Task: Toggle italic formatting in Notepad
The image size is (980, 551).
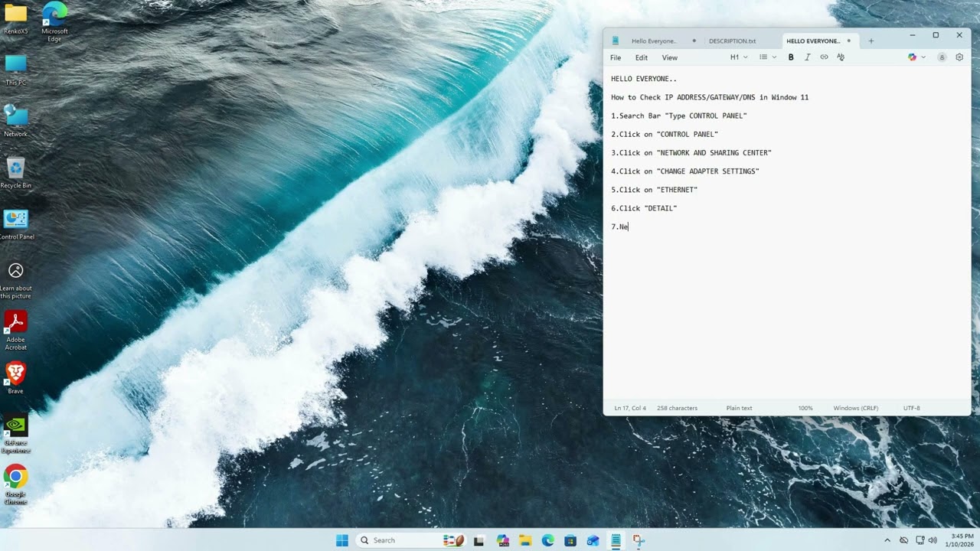Action: coord(807,57)
